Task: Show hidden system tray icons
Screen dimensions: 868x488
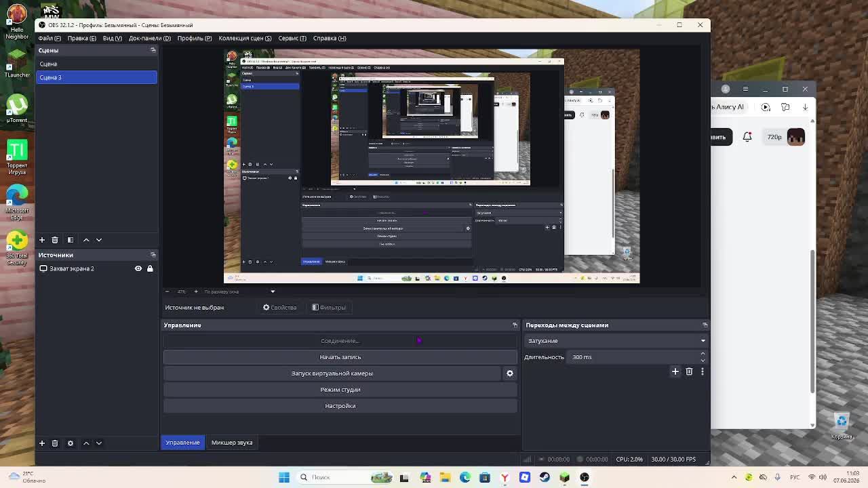Action: pyautogui.click(x=734, y=477)
